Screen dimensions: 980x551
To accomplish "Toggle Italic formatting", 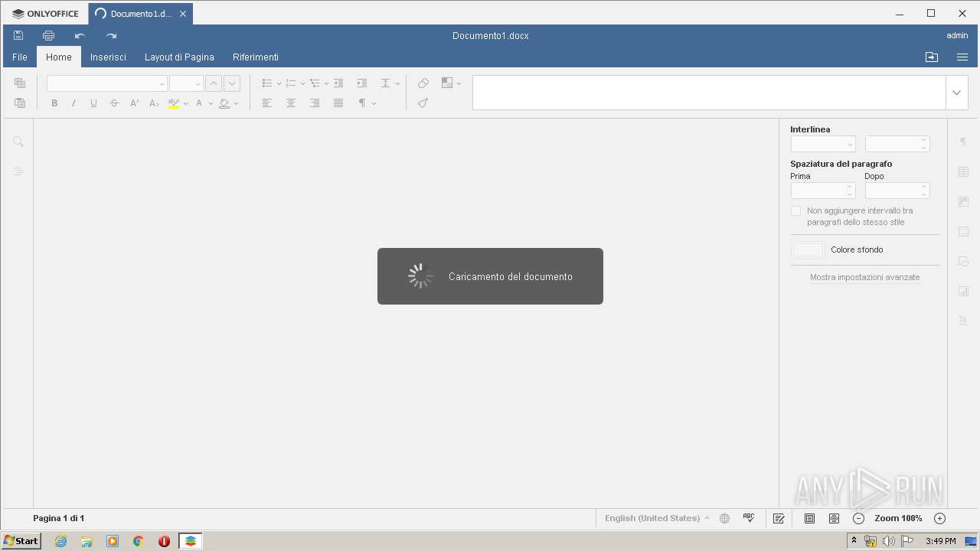I will point(74,103).
